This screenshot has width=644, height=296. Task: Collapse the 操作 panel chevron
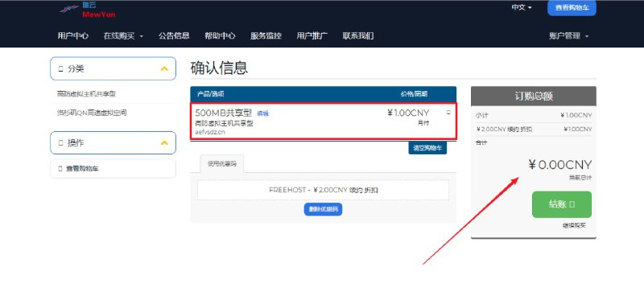tap(164, 143)
